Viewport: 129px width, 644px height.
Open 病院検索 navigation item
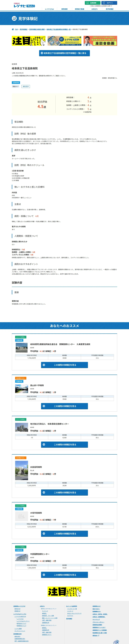(64, 9)
